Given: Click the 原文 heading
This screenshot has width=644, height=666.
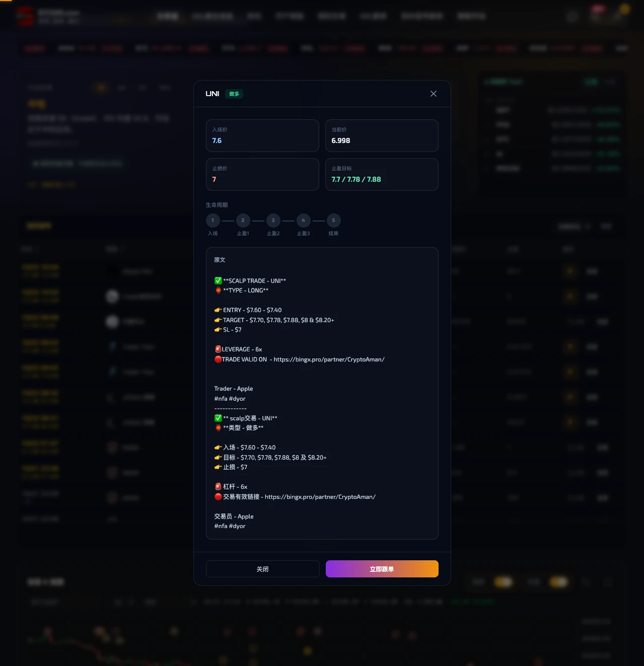Looking at the screenshot, I should (220, 260).
